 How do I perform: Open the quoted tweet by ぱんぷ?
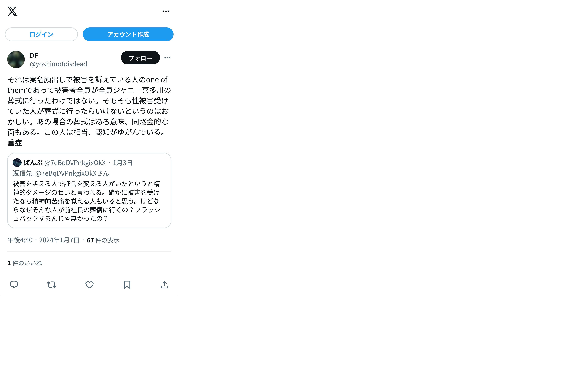tap(89, 191)
